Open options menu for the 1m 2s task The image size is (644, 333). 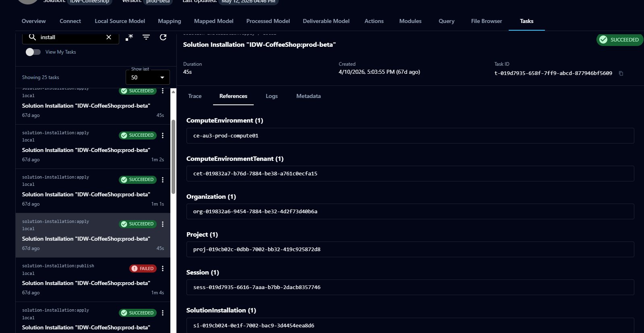(x=163, y=135)
